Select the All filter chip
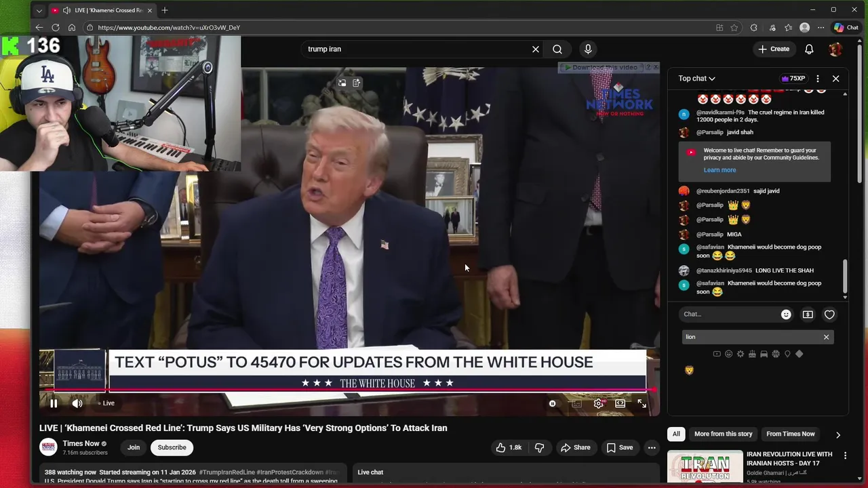This screenshot has width=868, height=488. tap(676, 434)
